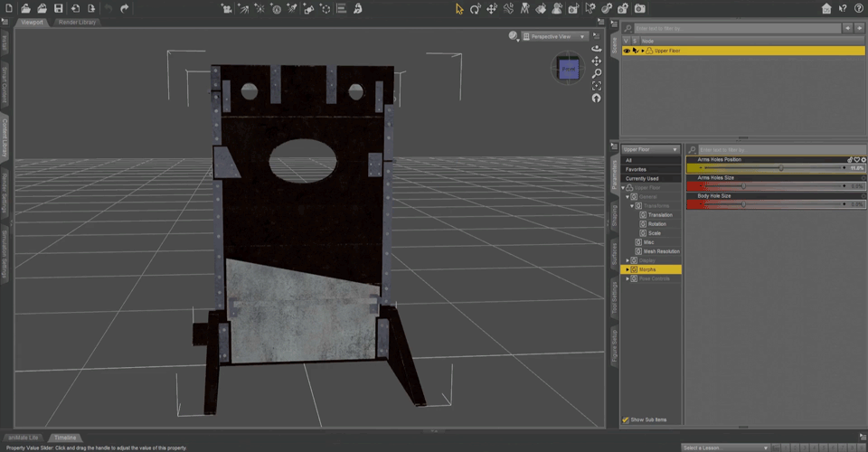Click the Render camera icon
The image size is (868, 452).
coord(639,8)
